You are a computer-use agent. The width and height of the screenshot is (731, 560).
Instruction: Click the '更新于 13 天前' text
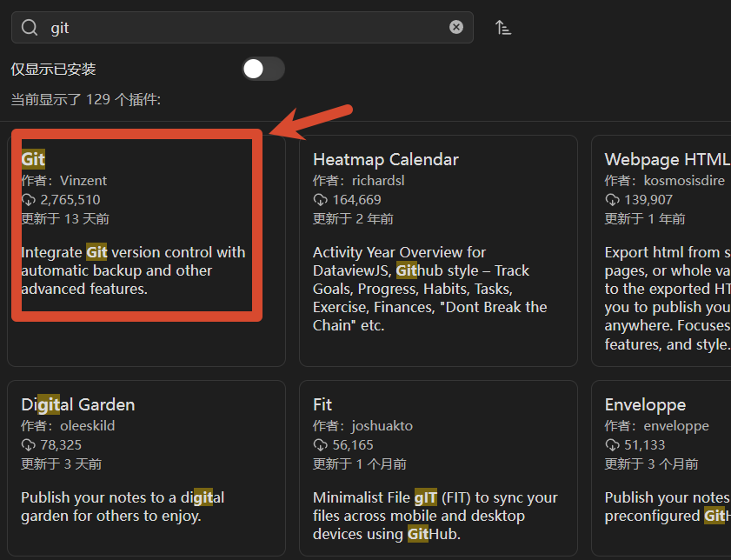point(65,218)
